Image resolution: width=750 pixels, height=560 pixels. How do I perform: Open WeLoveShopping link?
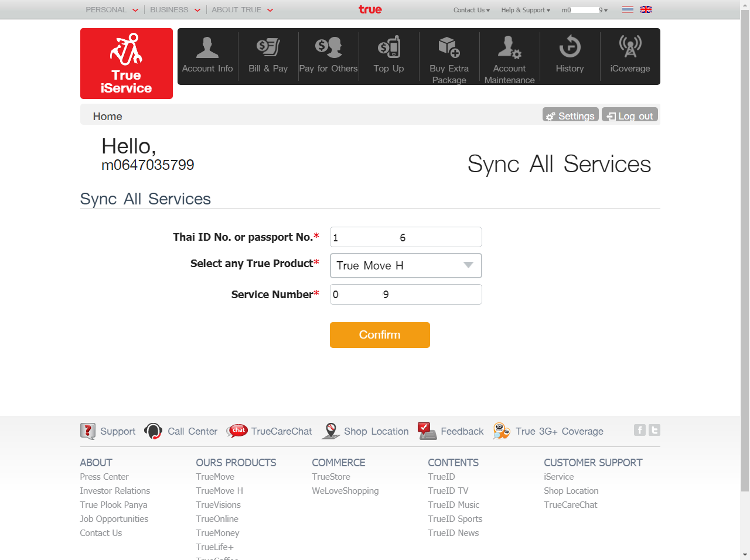(346, 491)
